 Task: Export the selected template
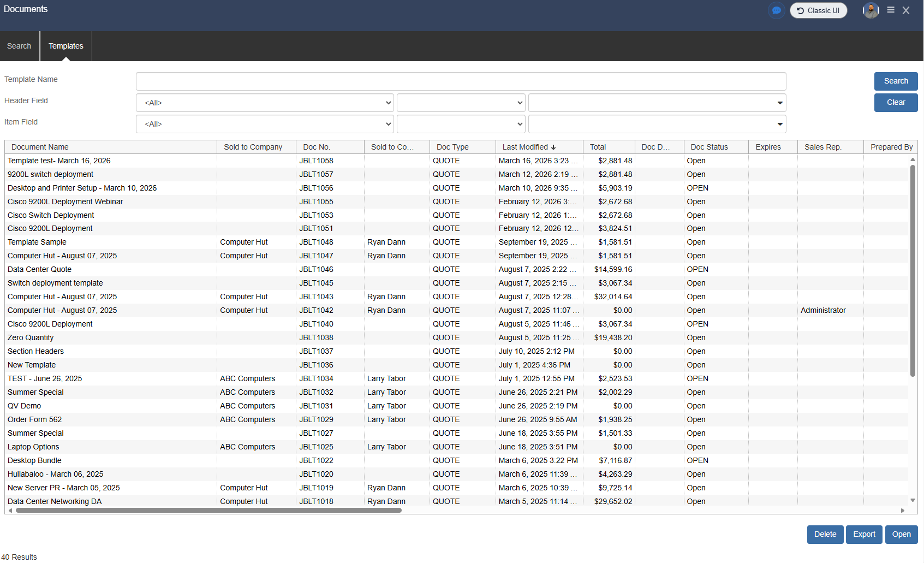[864, 534]
